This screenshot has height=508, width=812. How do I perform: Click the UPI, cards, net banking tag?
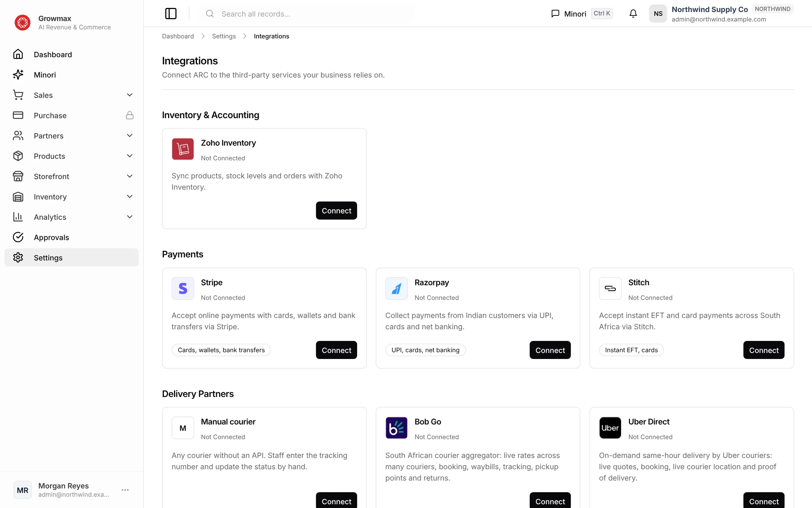pyautogui.click(x=425, y=350)
